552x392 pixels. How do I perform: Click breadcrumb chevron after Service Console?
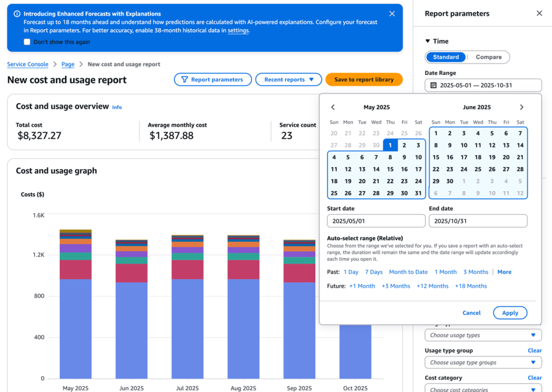(54, 65)
